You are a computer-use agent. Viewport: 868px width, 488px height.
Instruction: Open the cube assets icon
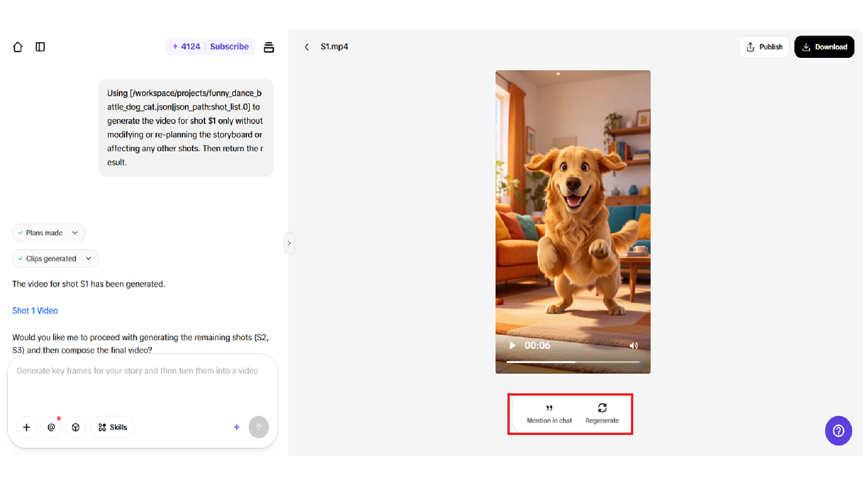[x=76, y=428]
